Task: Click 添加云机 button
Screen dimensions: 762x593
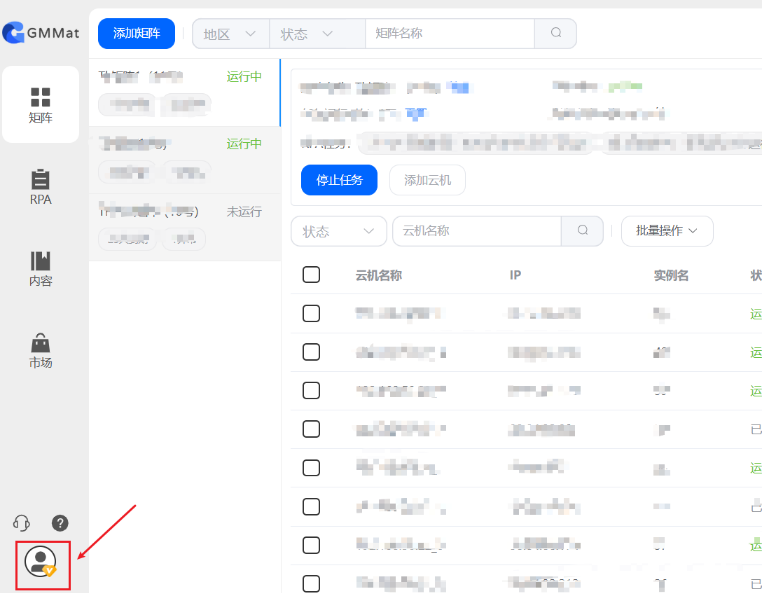Action: [428, 180]
